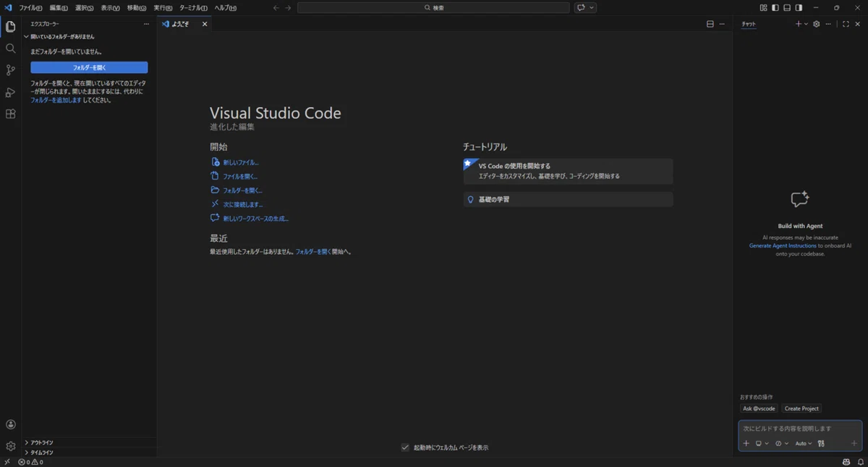Viewport: 868px width, 467px height.
Task: Open the ファイル menu
Action: (x=30, y=7)
